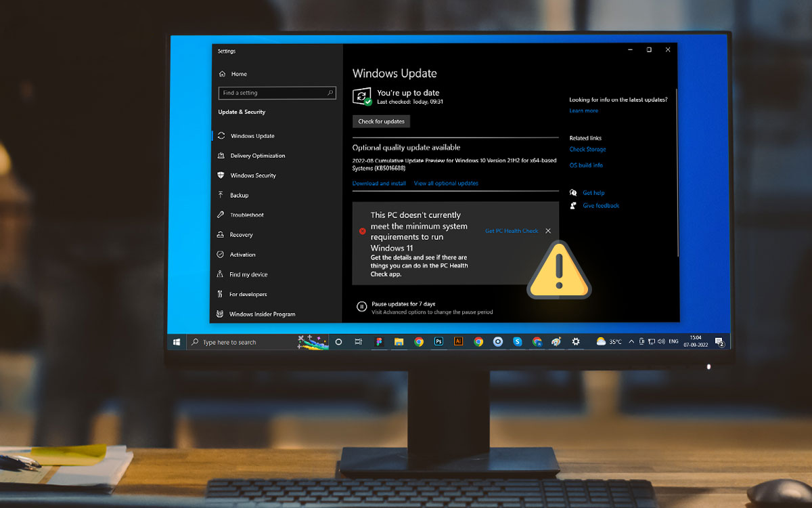Click Get PC Health Check link

[x=512, y=231]
